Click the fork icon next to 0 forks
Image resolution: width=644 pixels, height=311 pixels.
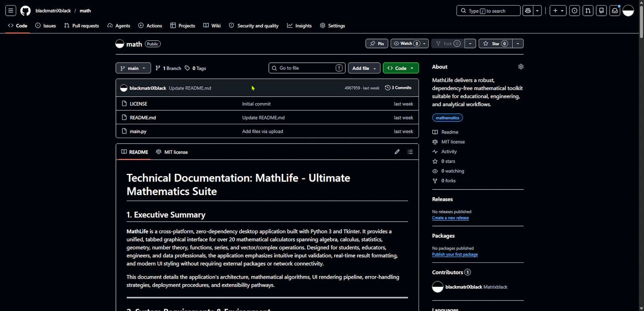435,181
